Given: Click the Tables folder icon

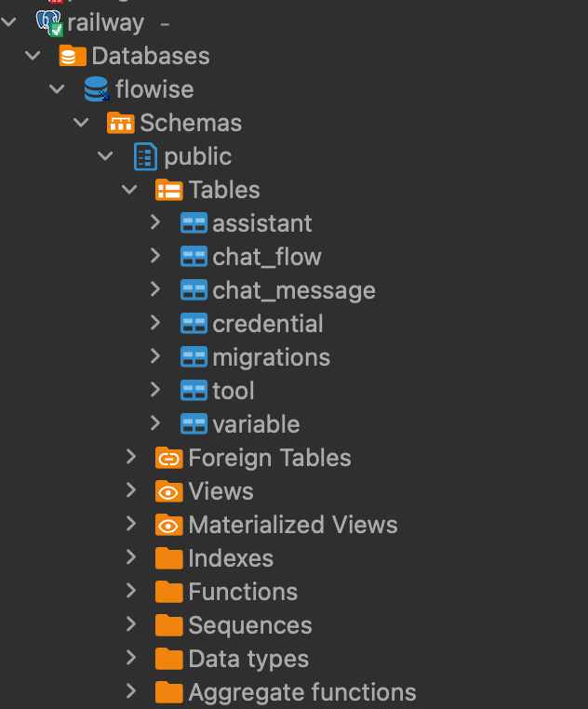Looking at the screenshot, I should 168,190.
